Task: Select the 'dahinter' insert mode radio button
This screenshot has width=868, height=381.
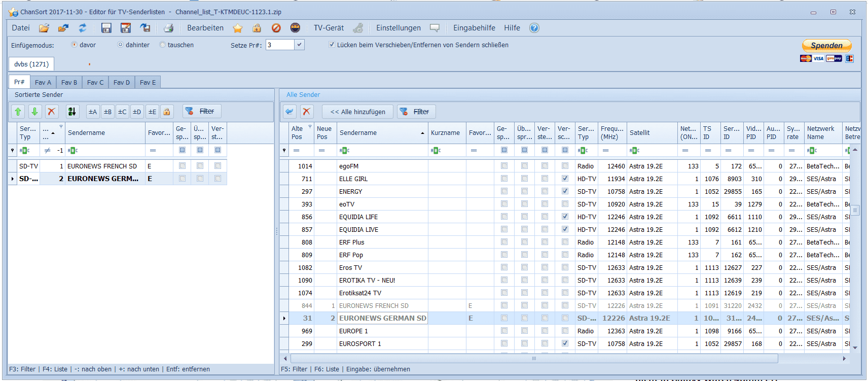Action: [121, 45]
